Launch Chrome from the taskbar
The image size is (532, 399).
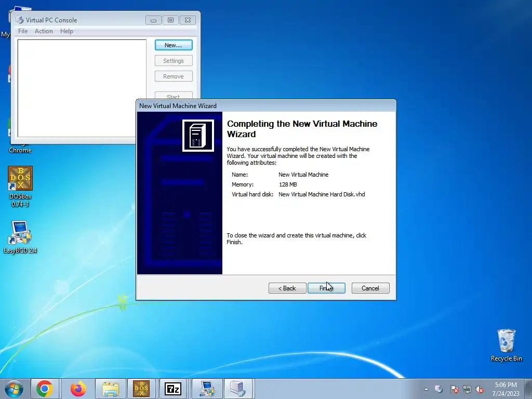(x=45, y=389)
